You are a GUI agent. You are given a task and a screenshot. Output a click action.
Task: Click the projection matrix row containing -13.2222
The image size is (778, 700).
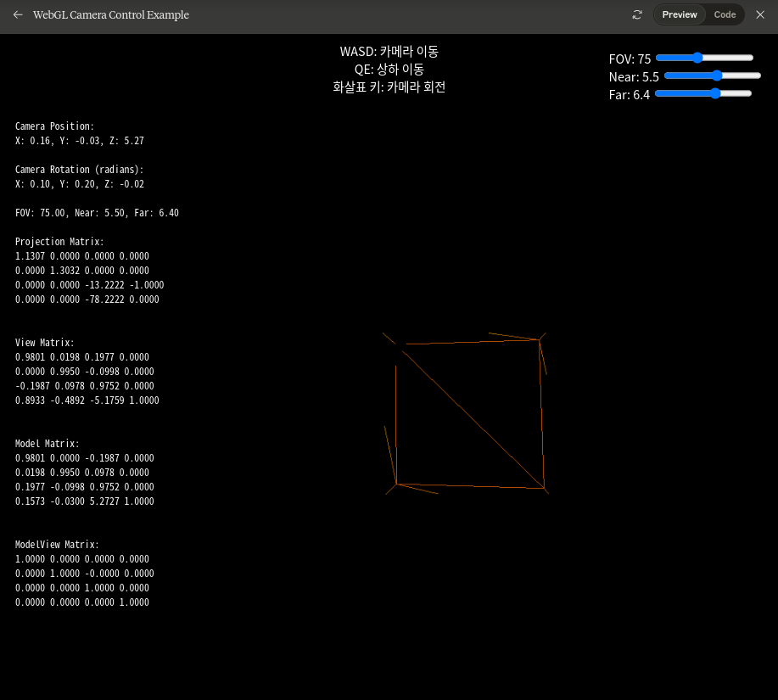click(89, 285)
